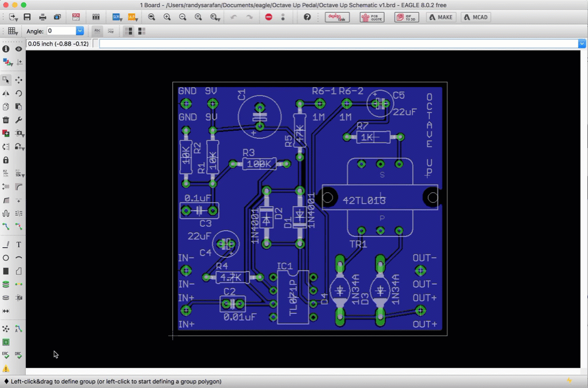This screenshot has height=388, width=588.
Task: Enable second group selection mode
Action: [142, 31]
